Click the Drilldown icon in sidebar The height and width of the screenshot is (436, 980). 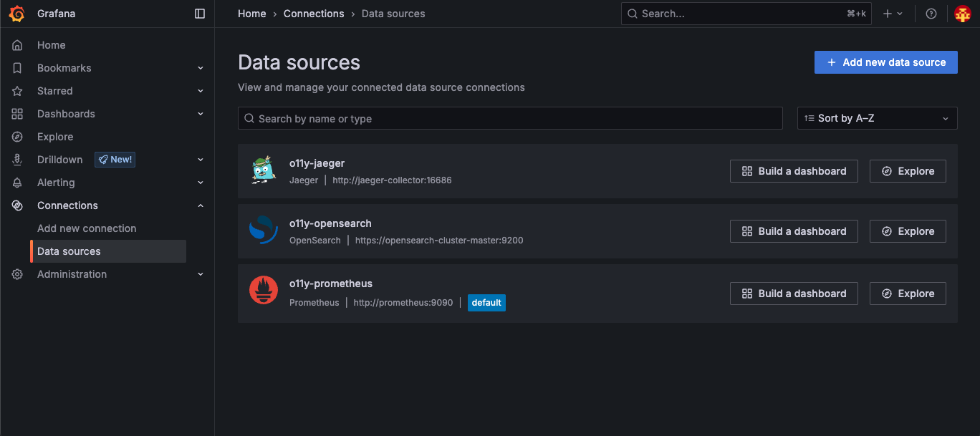point(17,160)
